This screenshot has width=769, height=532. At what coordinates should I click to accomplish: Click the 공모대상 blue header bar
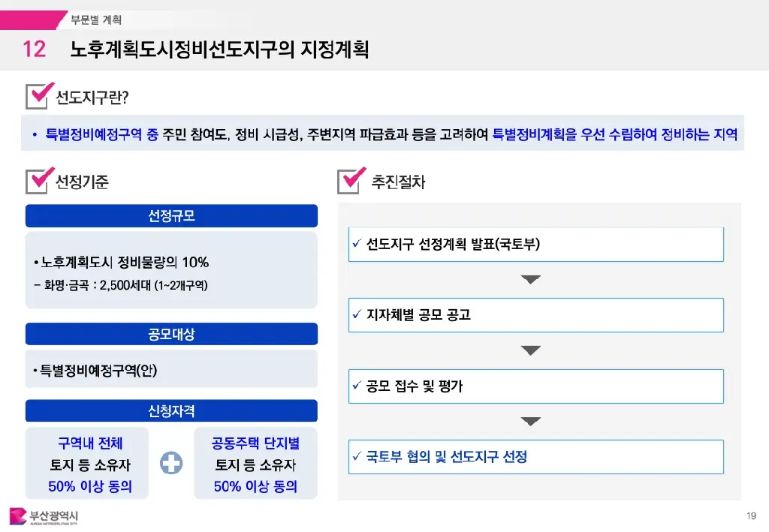[171, 334]
